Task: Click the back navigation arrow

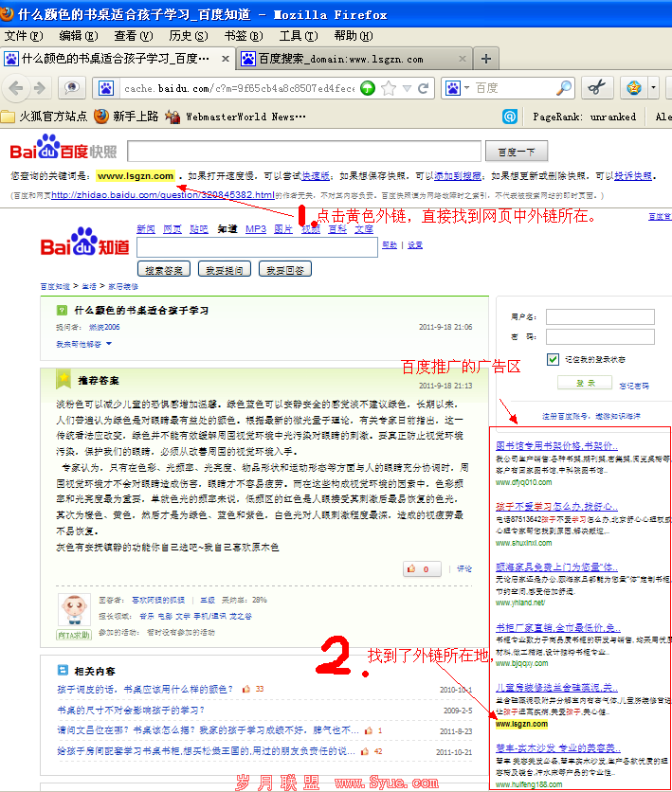Action: coord(15,88)
